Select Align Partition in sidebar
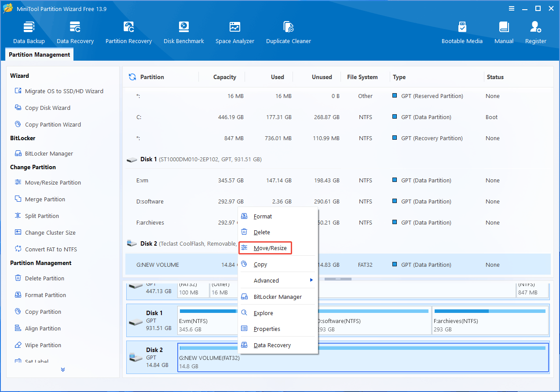Image resolution: width=560 pixels, height=392 pixels. pos(37,328)
